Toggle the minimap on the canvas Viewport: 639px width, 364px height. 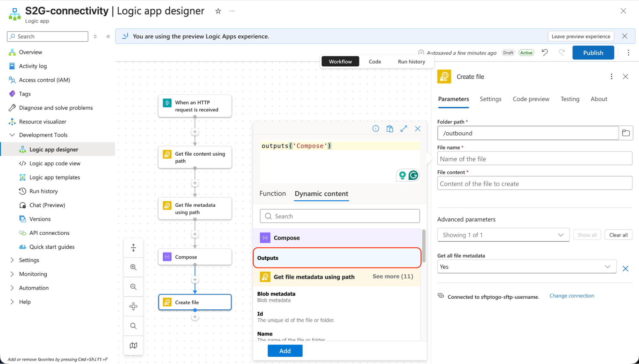click(x=133, y=345)
